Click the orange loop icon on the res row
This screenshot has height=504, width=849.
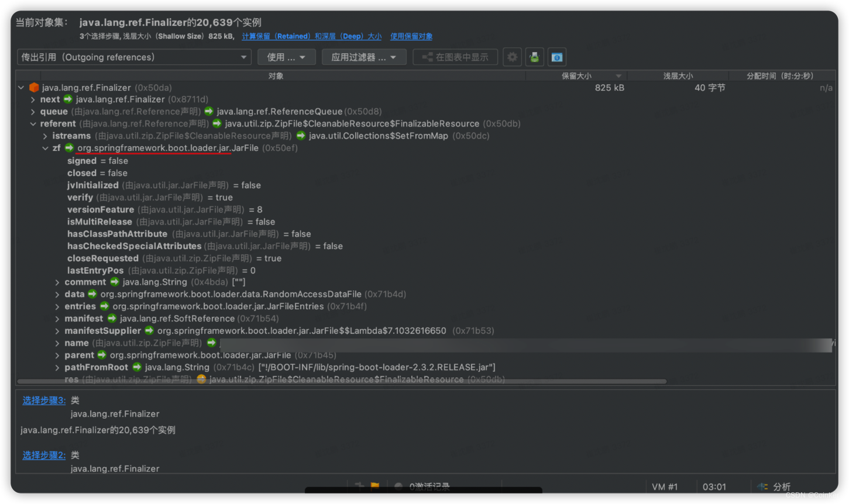201,379
